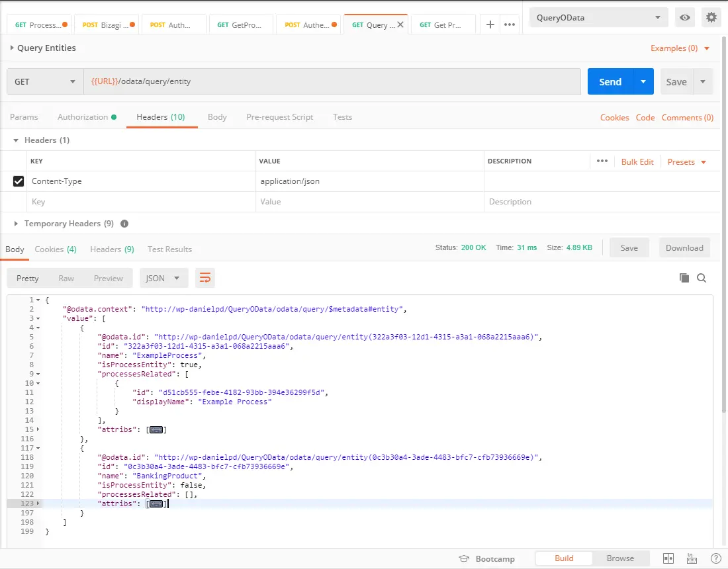Toggle two-pane layout view
Viewport: 728px width, 569px height.
pyautogui.click(x=668, y=558)
